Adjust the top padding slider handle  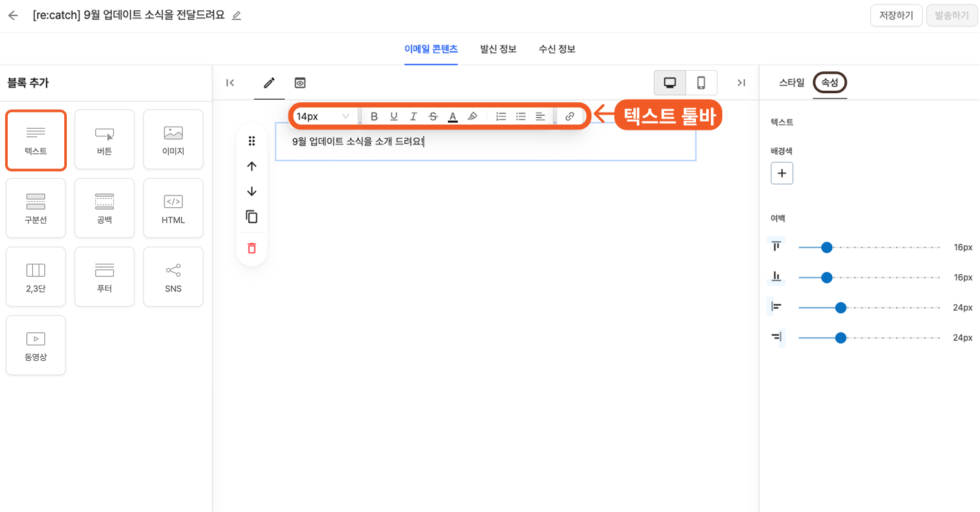click(x=827, y=248)
